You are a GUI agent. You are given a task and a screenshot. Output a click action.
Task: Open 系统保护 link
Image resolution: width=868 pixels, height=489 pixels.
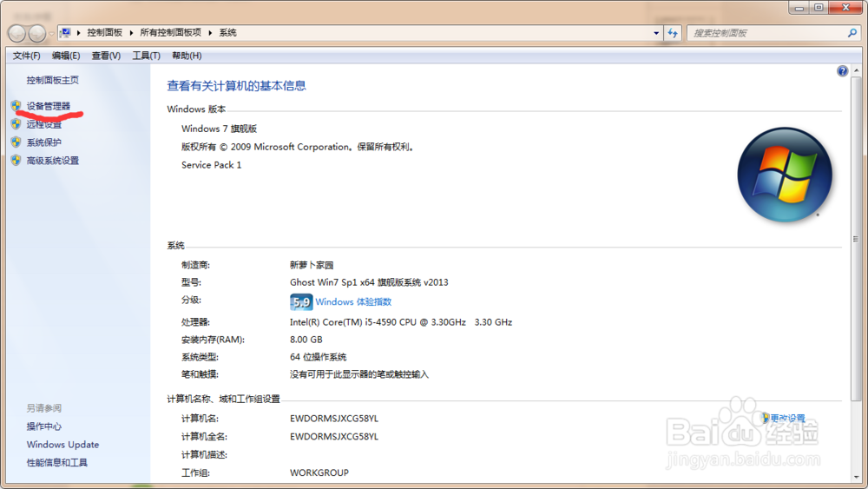pos(44,142)
